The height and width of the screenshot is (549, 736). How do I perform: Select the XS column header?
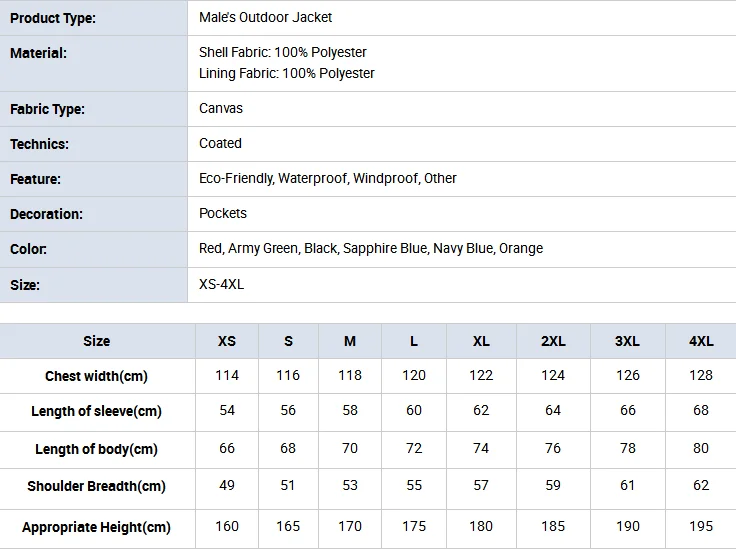tap(227, 341)
